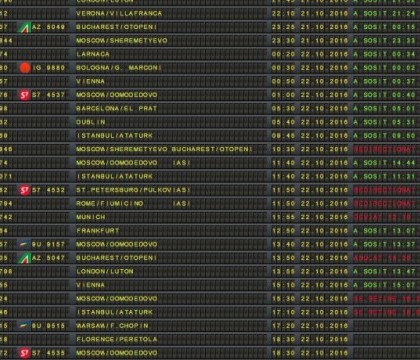Click the scheduled time 17:20
The height and width of the screenshot is (360, 420).
(x=283, y=326)
